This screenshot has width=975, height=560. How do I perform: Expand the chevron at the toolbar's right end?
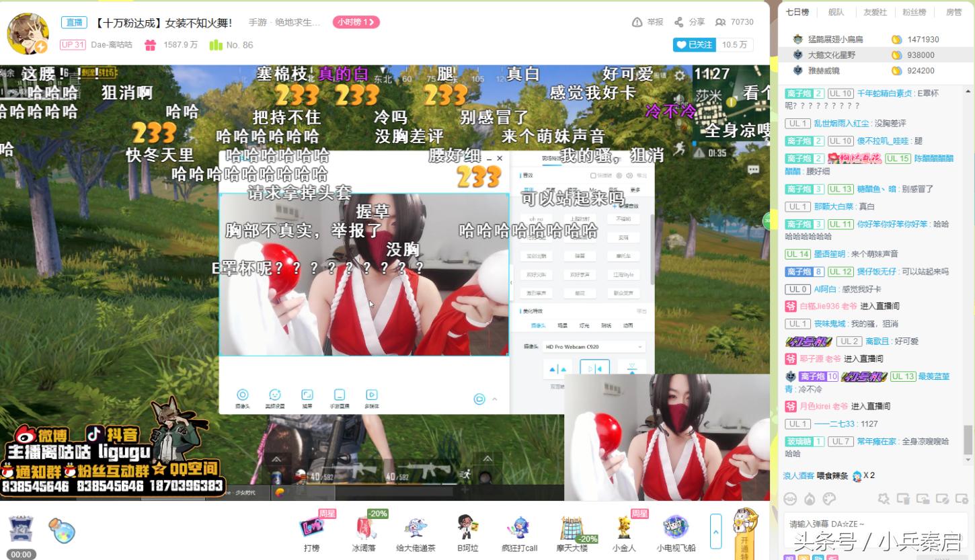tap(495, 398)
